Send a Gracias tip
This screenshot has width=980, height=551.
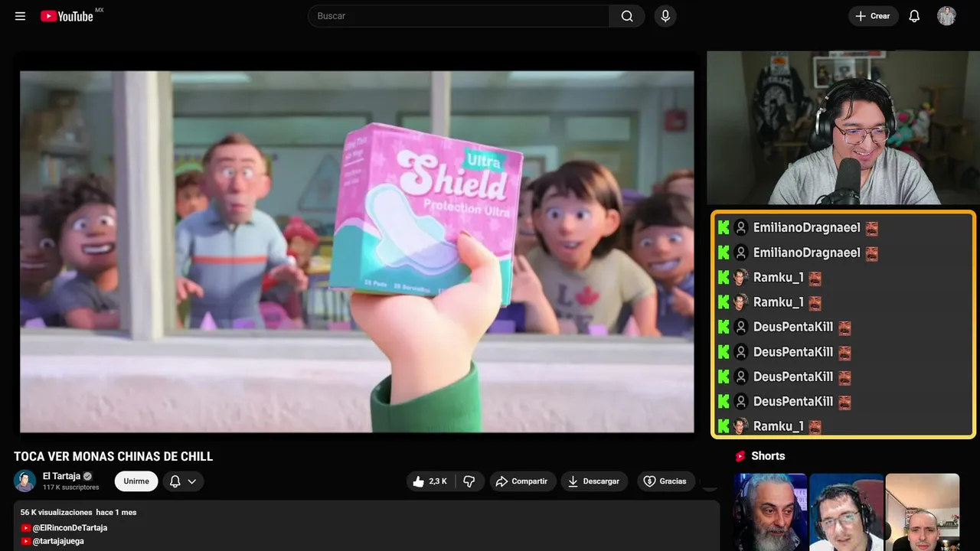coord(665,481)
